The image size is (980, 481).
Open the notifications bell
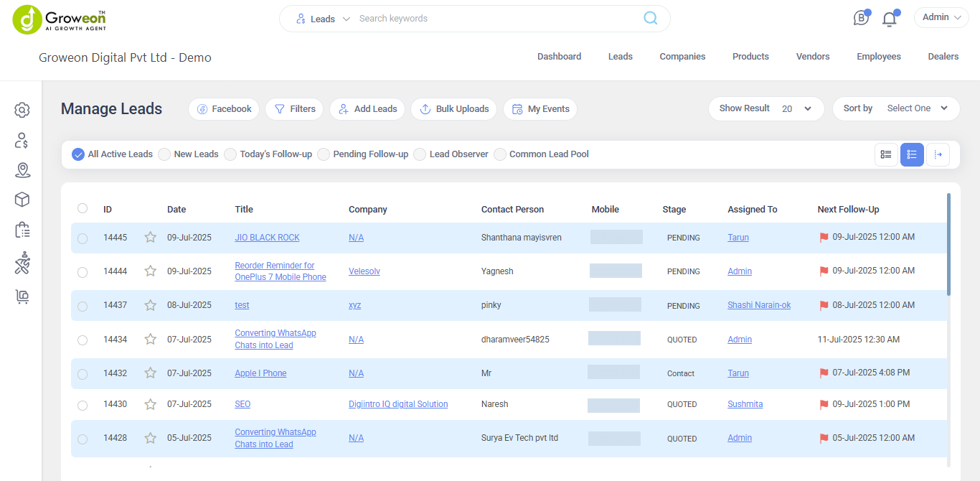889,17
